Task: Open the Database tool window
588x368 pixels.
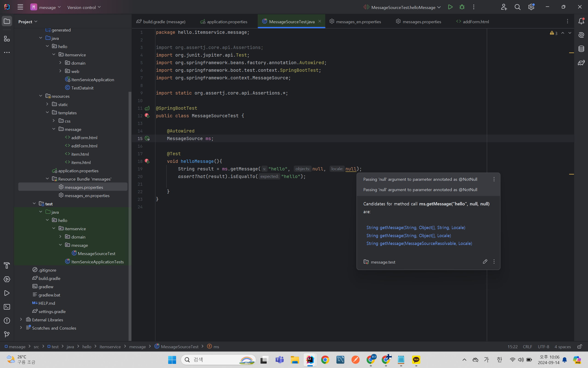Action: coord(581,49)
